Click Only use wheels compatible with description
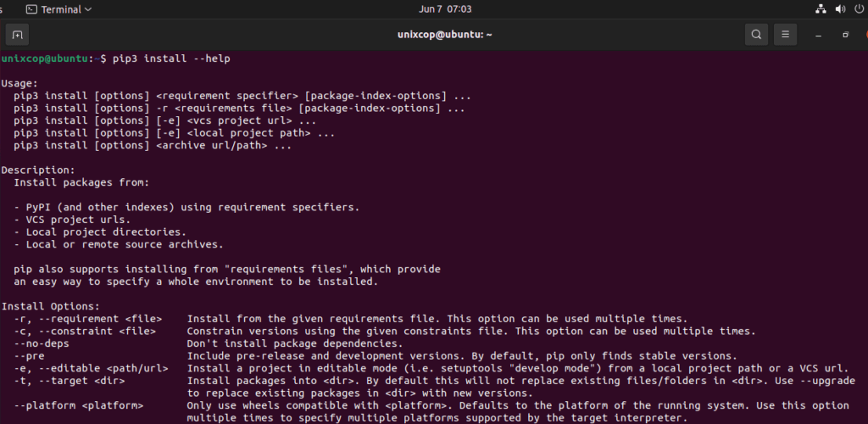 [518, 405]
